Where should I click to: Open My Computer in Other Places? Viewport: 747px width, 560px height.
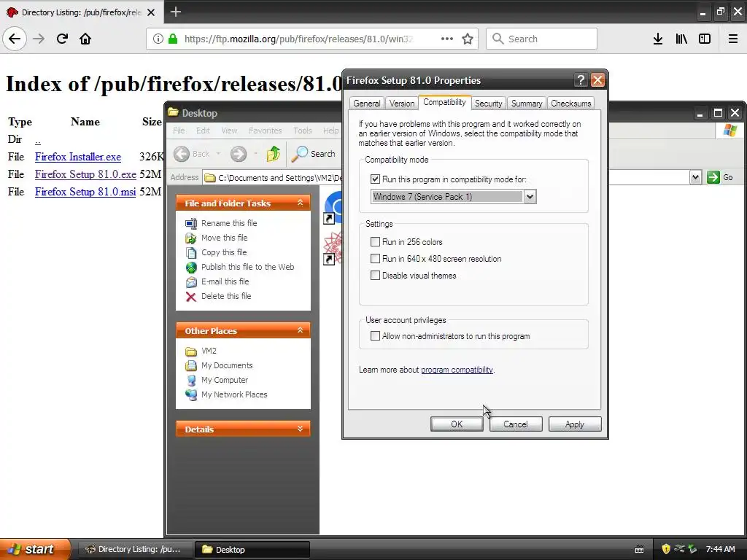click(225, 380)
